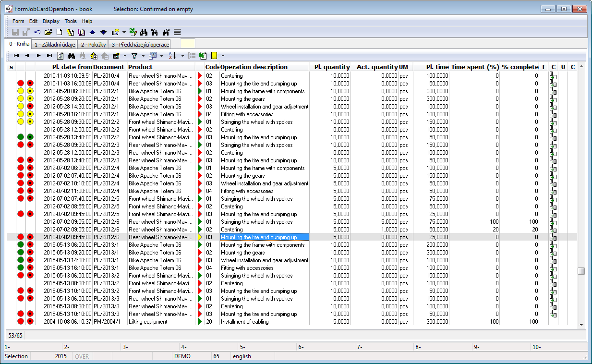Click the new blank document icon
Viewport: 592px width, 364px height.
click(x=60, y=32)
